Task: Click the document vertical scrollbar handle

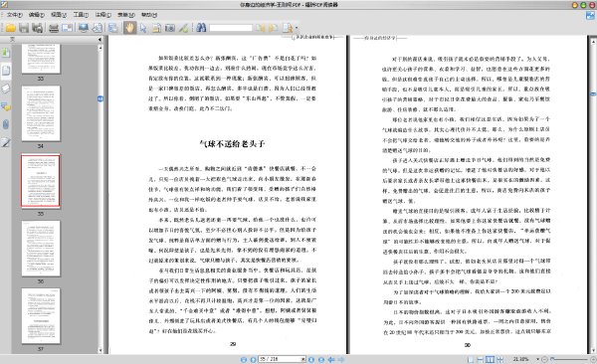Action: point(593,93)
